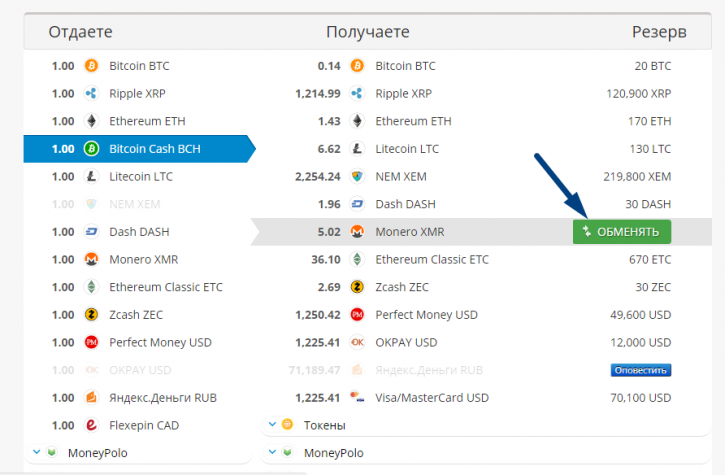The height and width of the screenshot is (475, 725).
Task: Click the Visa/MasterCard USD card icon
Action: (x=357, y=397)
